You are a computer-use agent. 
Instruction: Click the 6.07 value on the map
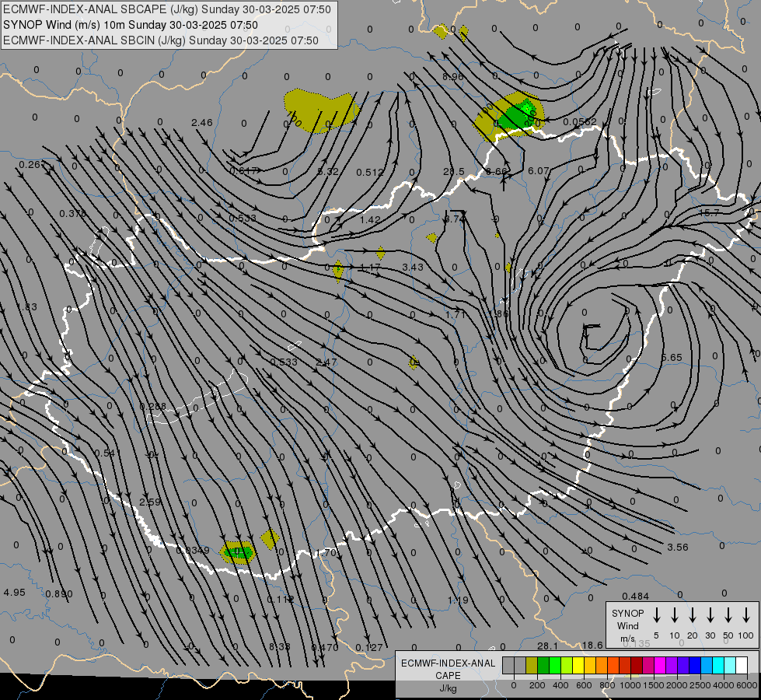coord(538,170)
